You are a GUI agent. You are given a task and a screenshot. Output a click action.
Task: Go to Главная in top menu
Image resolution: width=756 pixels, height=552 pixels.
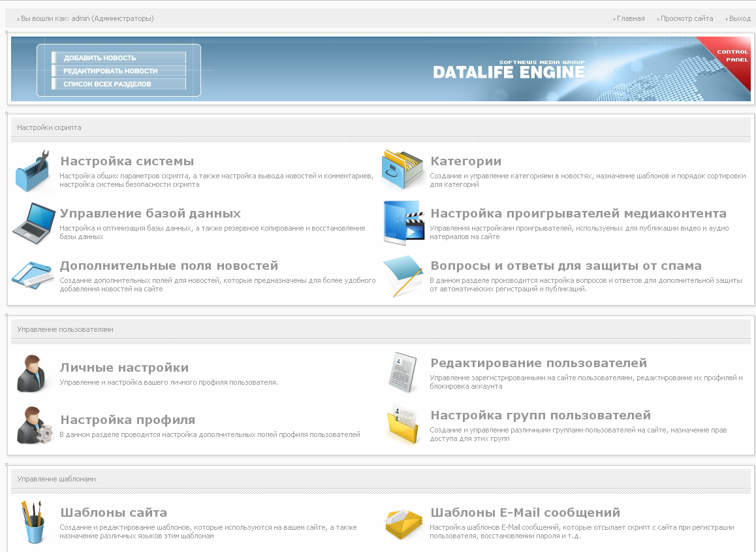pyautogui.click(x=630, y=19)
